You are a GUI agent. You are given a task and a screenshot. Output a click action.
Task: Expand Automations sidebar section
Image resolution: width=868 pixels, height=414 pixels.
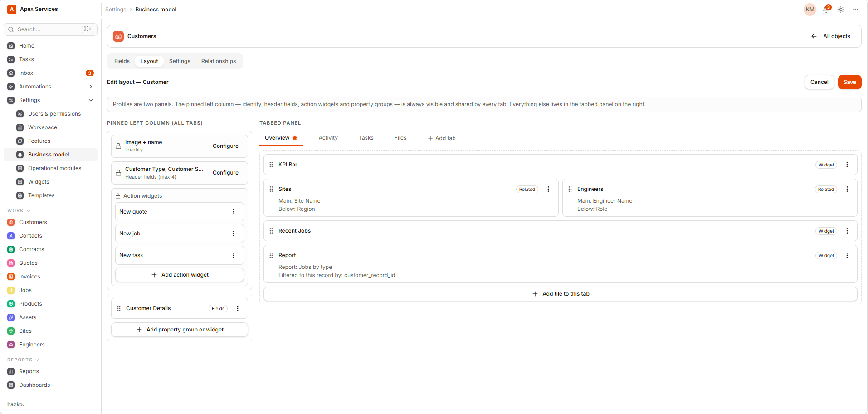click(91, 87)
